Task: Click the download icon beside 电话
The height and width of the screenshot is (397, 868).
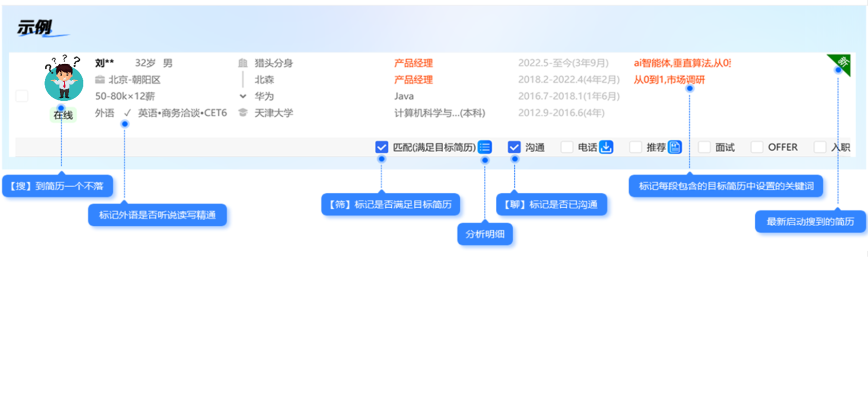Action: click(x=606, y=147)
